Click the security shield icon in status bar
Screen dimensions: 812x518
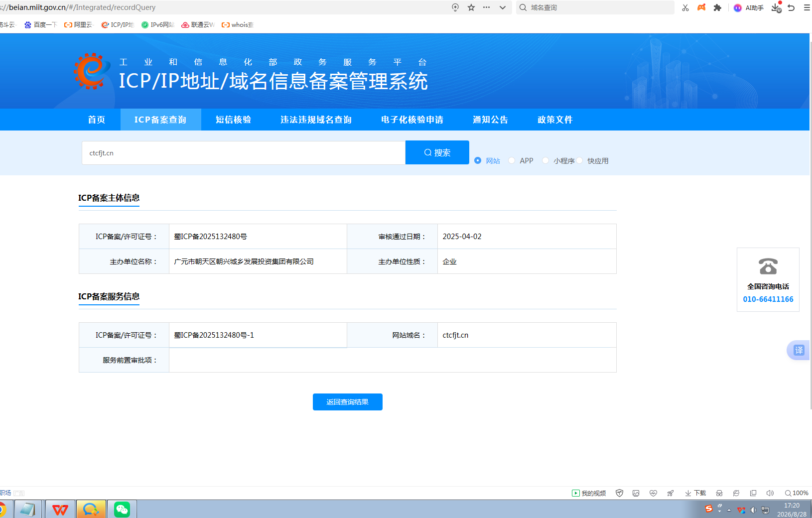[620, 493]
